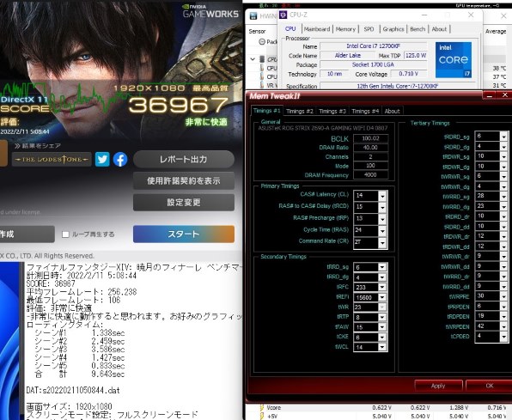Viewport: 512px width, 420px height.
Task: Click the Average column header in HWiNFO
Action: pyautogui.click(x=496, y=32)
